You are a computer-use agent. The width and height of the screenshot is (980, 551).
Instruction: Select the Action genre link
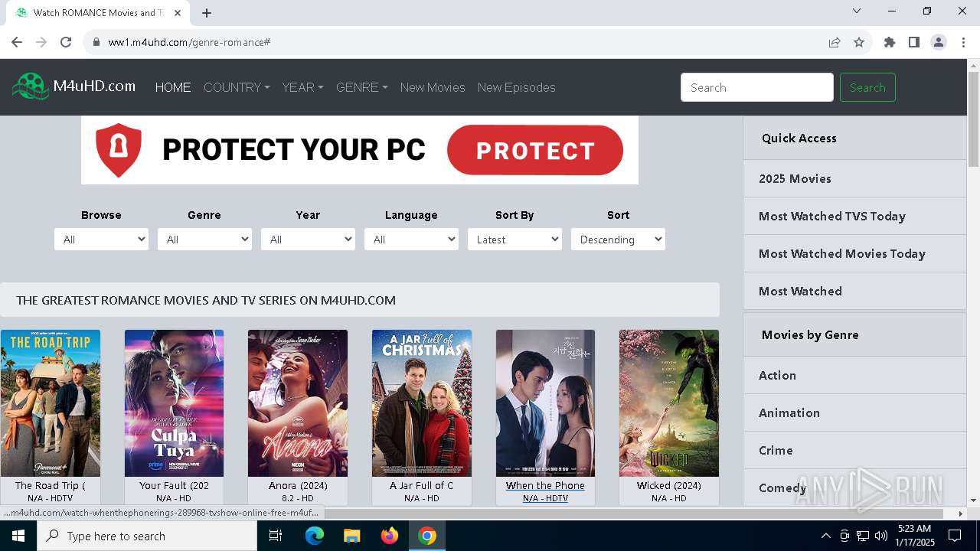point(854,375)
